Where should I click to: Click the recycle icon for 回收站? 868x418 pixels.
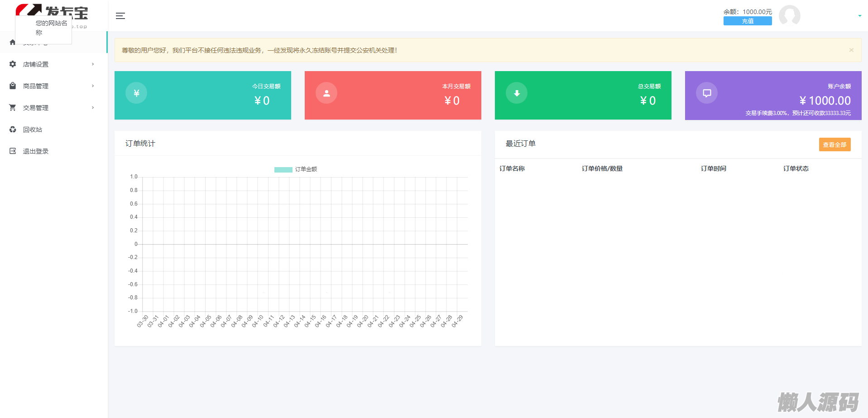pos(13,130)
